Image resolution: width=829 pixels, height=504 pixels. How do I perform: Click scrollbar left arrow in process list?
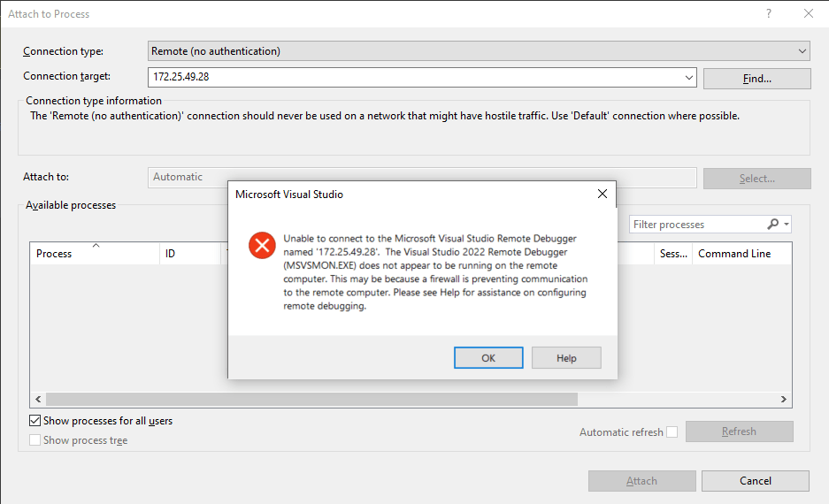coord(37,400)
